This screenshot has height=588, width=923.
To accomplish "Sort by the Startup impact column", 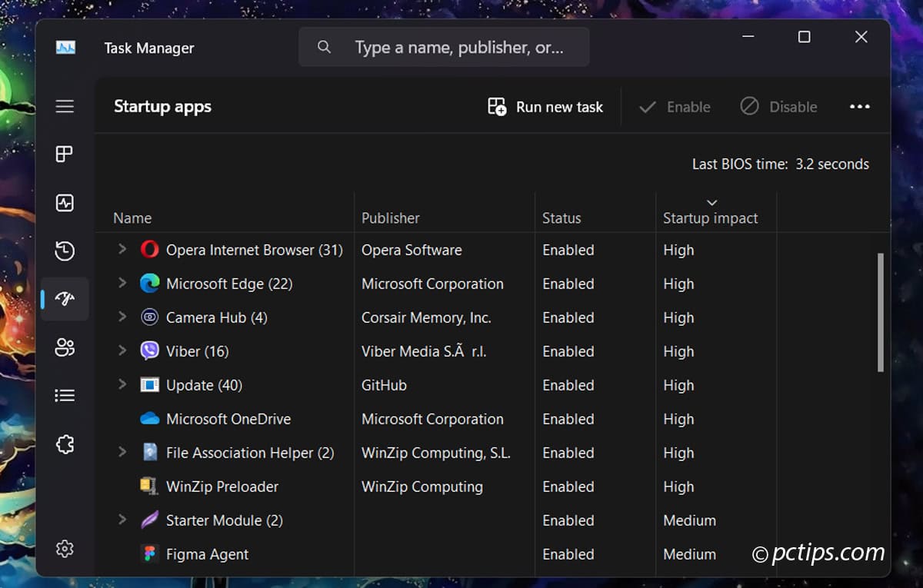I will [x=710, y=218].
